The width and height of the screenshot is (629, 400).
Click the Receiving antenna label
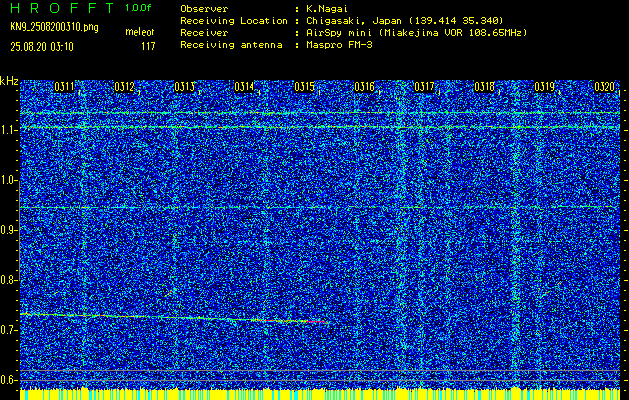[231, 45]
